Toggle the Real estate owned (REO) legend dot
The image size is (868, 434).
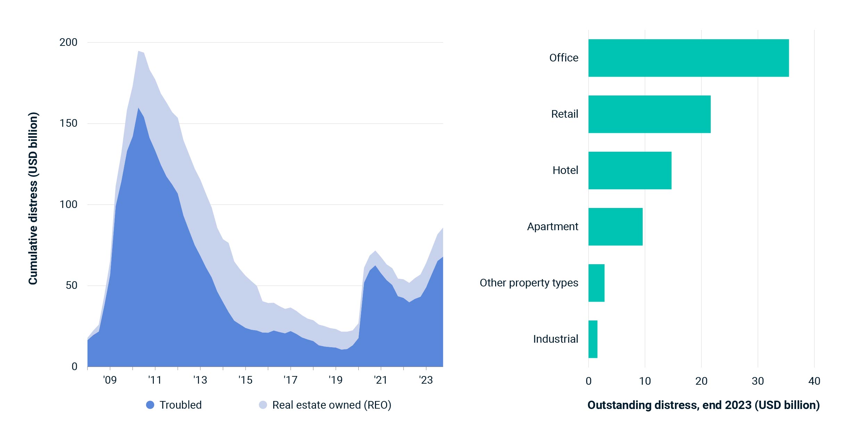[x=263, y=405]
